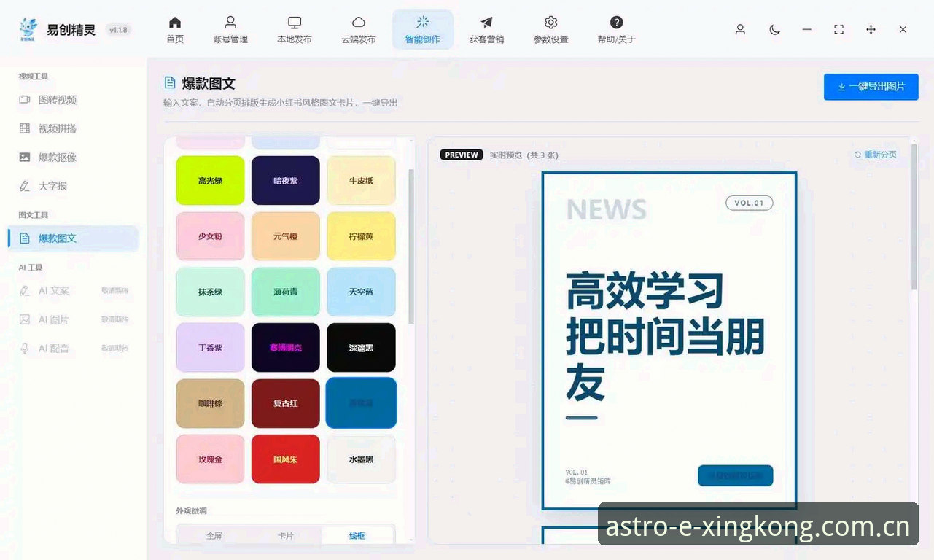This screenshot has width=934, height=560.
Task: Click the four-arrow move icon in title bar
Action: click(871, 30)
